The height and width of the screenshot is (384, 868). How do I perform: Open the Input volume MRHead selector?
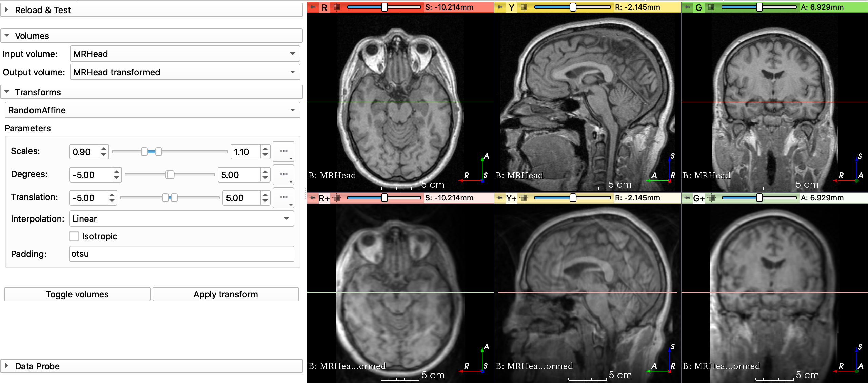[x=185, y=54]
